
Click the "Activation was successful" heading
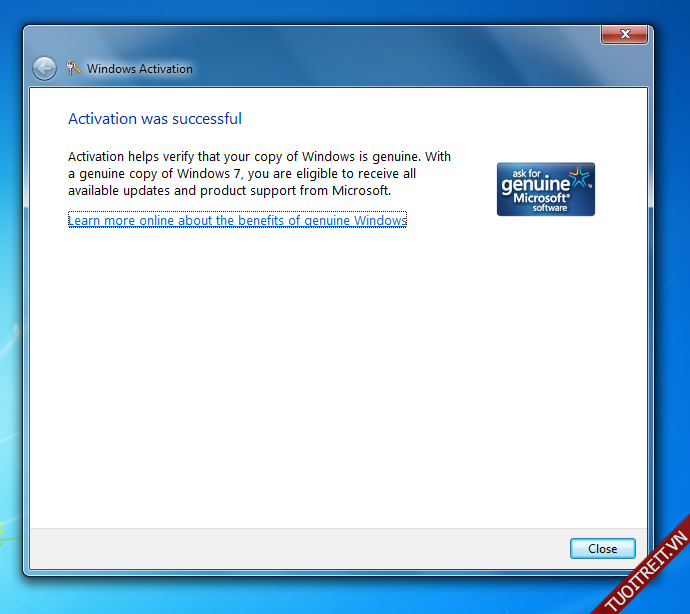pos(154,119)
